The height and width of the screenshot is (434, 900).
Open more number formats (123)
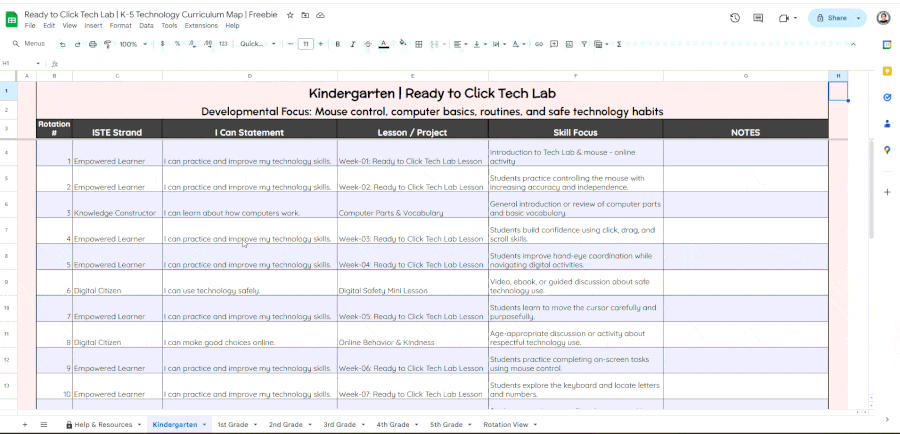click(223, 44)
